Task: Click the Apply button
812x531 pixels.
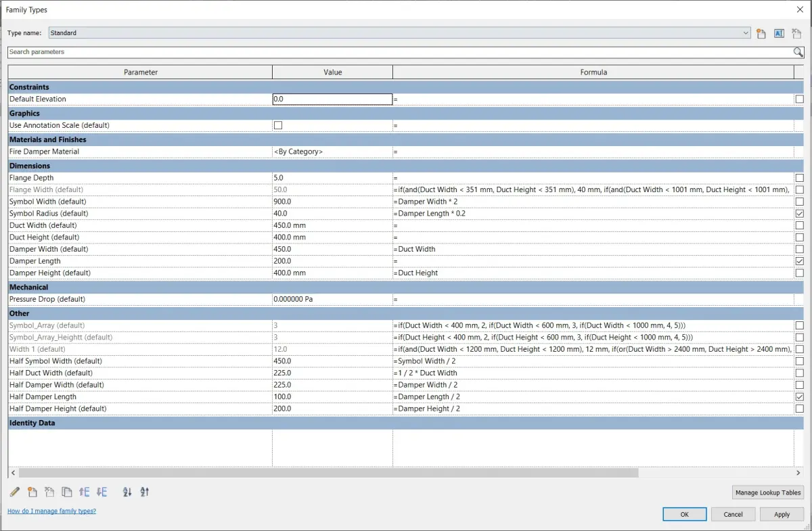Action: coord(782,514)
